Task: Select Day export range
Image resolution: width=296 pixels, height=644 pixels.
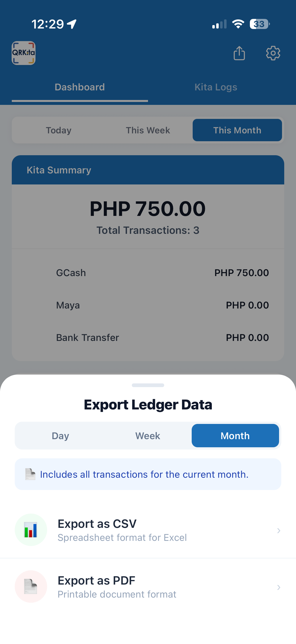Action: (60, 436)
